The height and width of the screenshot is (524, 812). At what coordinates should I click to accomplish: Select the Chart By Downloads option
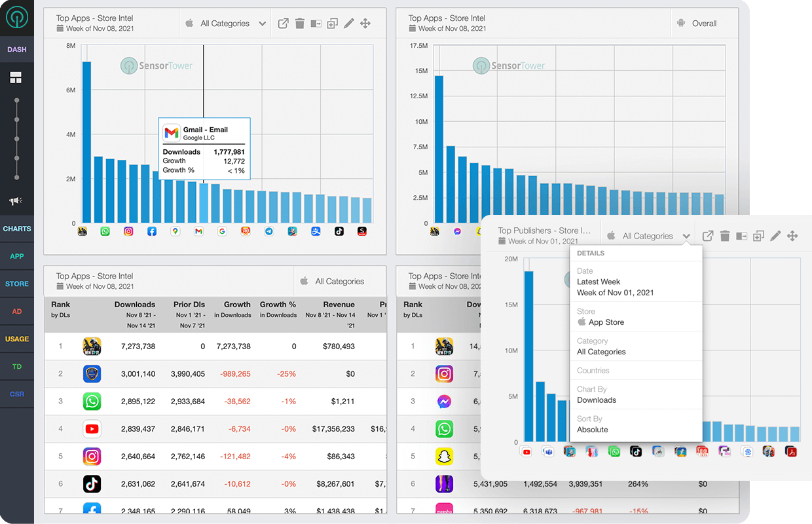(x=597, y=400)
